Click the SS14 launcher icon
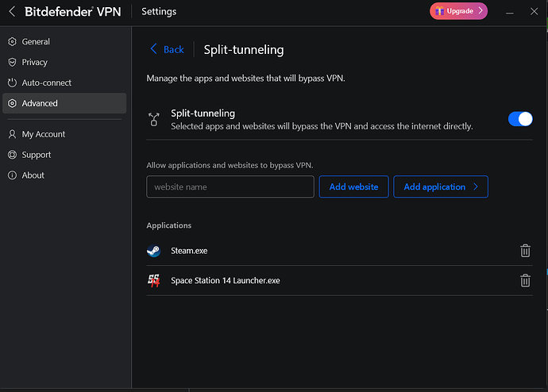 pyautogui.click(x=154, y=280)
